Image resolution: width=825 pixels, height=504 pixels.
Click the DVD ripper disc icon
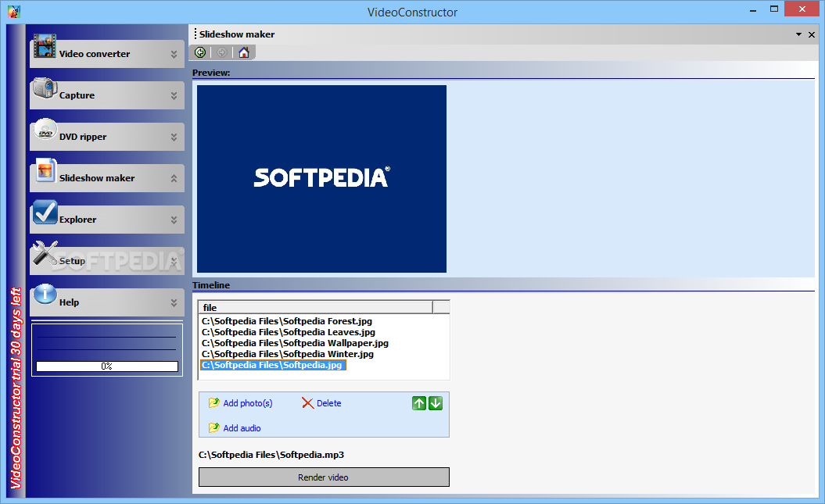(x=45, y=129)
